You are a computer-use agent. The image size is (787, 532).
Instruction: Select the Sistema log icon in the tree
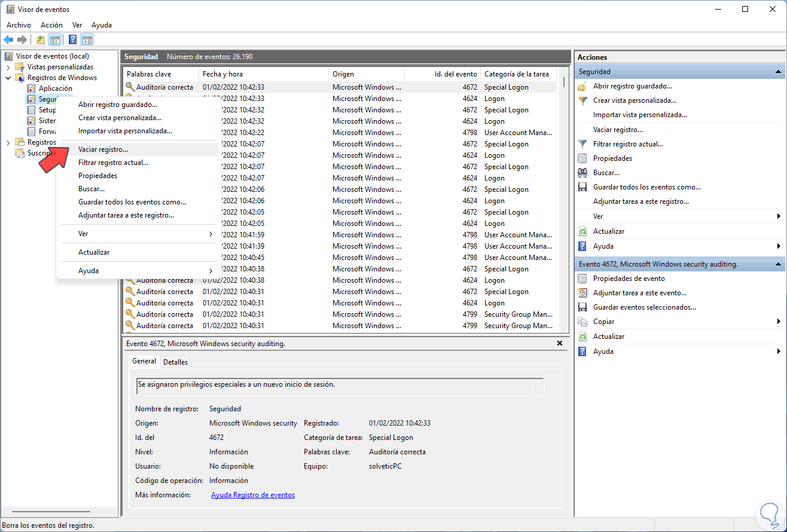[32, 121]
